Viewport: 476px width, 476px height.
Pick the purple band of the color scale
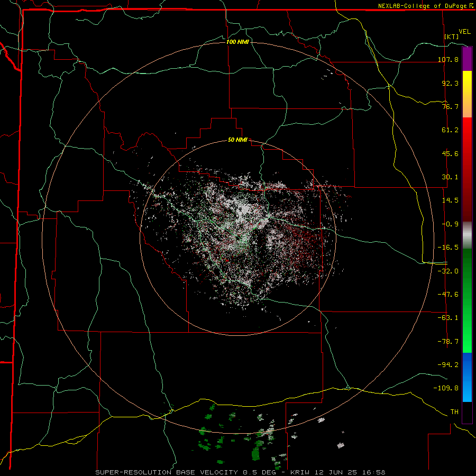click(x=467, y=59)
